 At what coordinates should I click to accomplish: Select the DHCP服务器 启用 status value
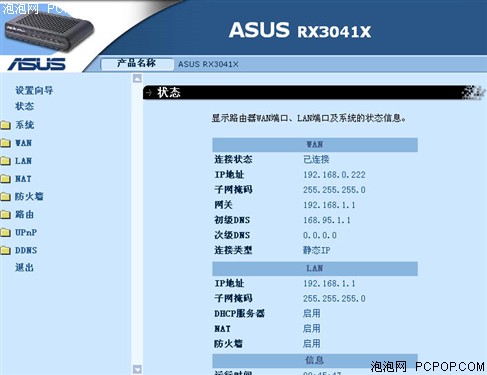[x=311, y=313]
